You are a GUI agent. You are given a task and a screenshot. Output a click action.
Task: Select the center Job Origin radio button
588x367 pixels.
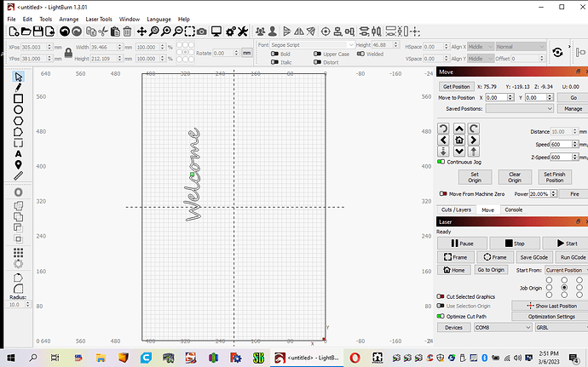pyautogui.click(x=564, y=288)
